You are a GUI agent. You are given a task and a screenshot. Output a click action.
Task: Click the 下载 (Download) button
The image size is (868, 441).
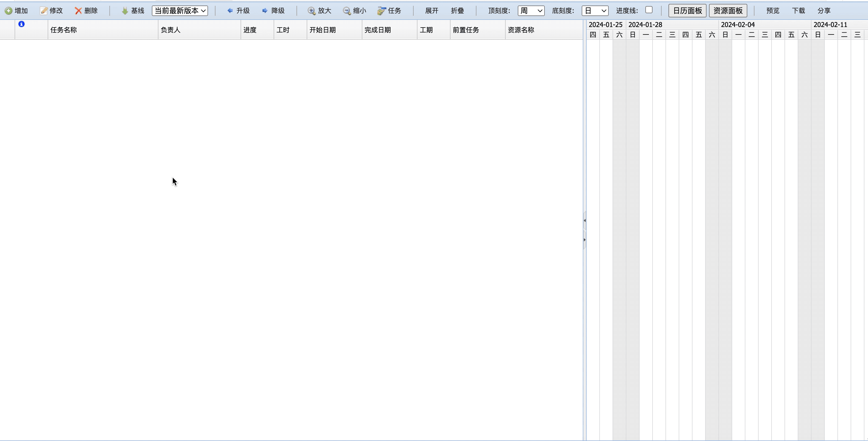799,10
